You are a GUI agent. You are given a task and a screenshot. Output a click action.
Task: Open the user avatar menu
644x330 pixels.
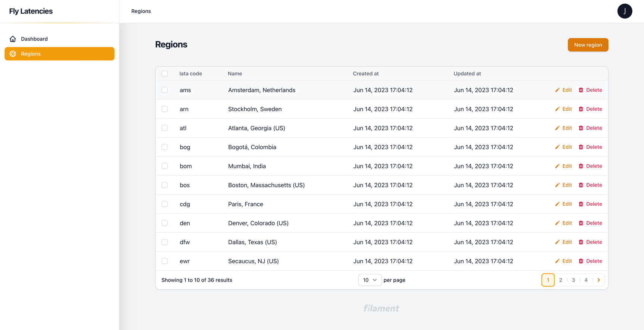tap(625, 11)
